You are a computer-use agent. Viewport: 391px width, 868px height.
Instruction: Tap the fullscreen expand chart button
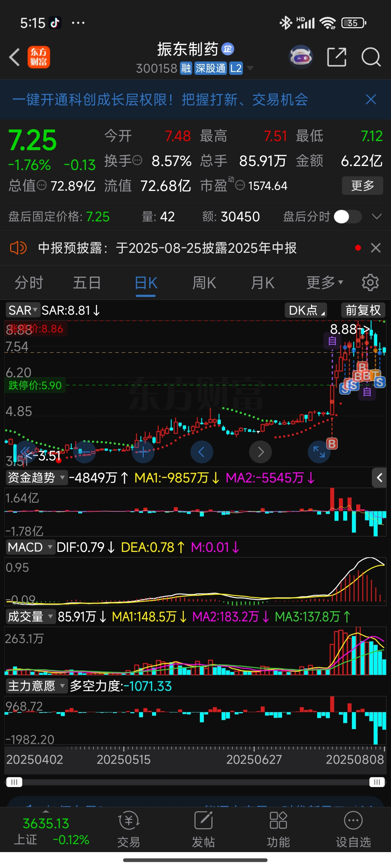(319, 452)
